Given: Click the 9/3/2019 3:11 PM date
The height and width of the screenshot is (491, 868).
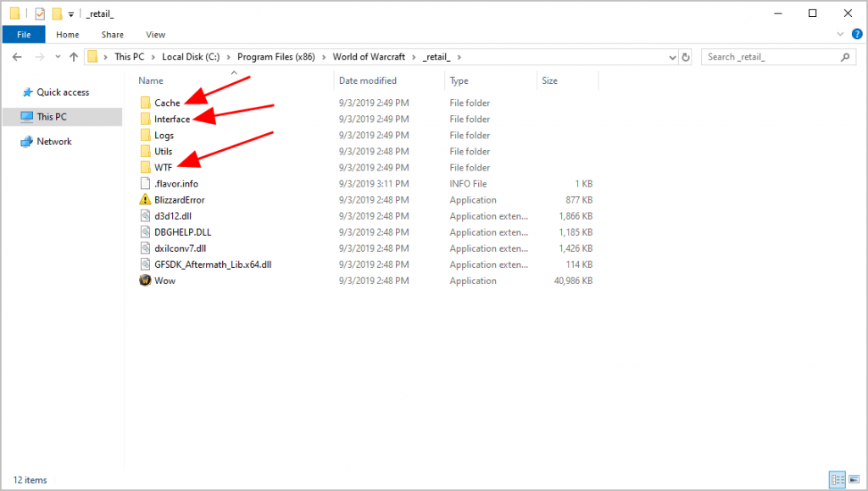Looking at the screenshot, I should point(374,184).
